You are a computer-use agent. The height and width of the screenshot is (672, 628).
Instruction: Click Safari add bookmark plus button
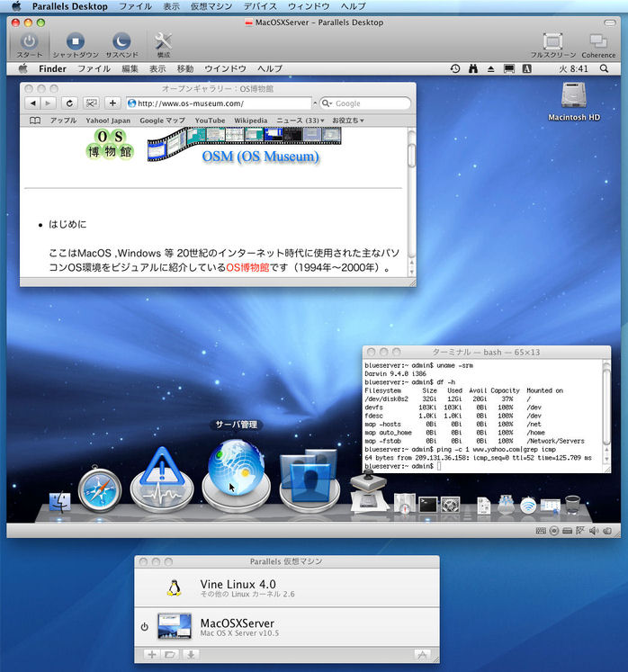coord(112,103)
